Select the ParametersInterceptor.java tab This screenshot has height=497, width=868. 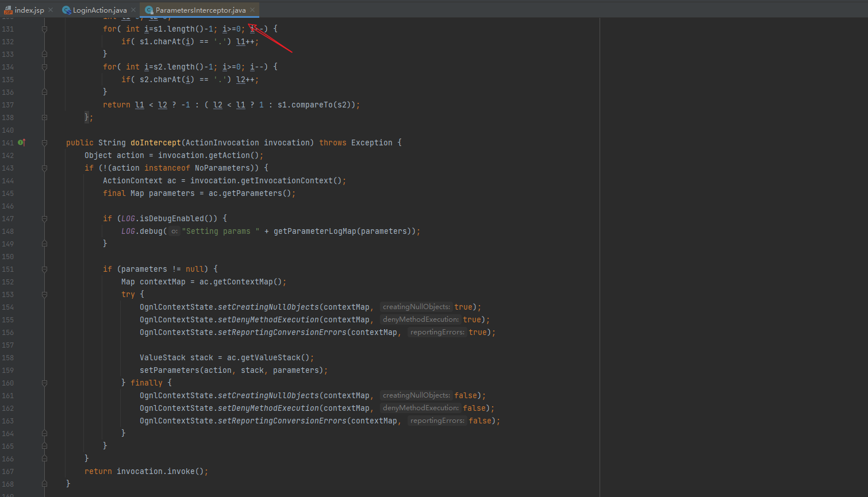201,10
